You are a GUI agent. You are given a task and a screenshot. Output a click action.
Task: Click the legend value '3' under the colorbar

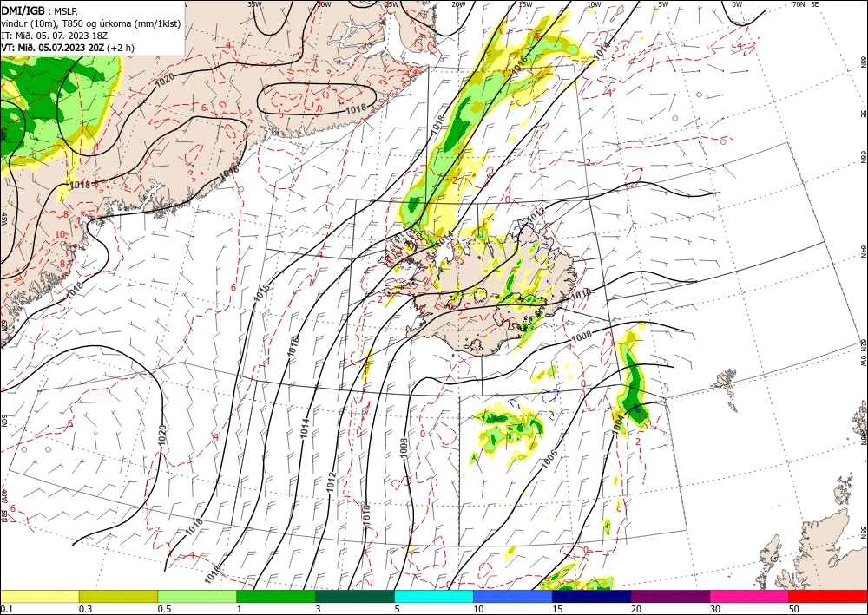[318, 609]
